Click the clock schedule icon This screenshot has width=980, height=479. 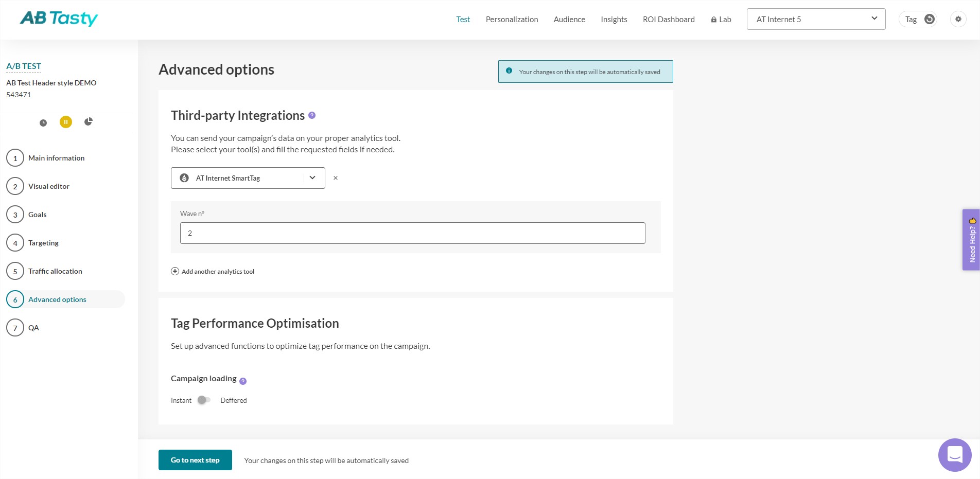click(x=43, y=122)
